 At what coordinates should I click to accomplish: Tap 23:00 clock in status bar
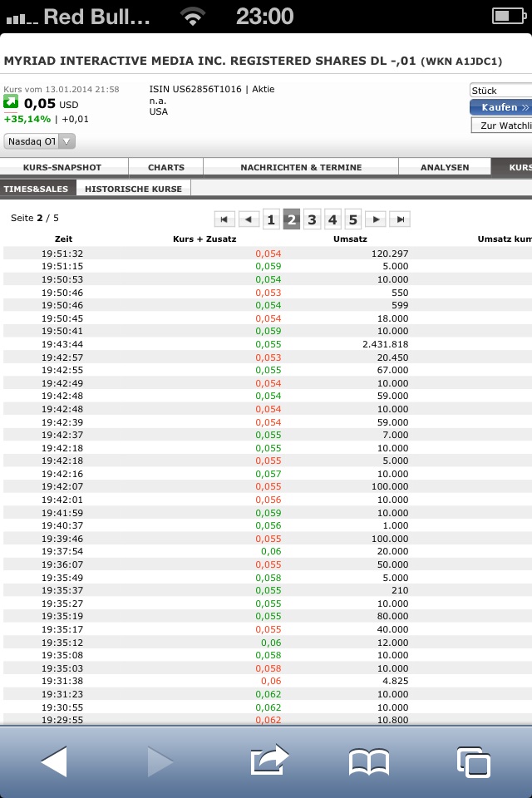(x=264, y=17)
